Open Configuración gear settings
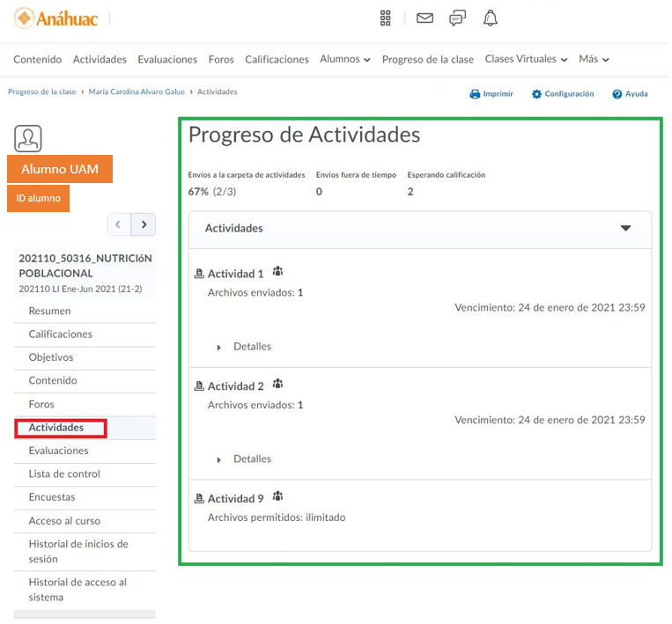Image resolution: width=672 pixels, height=624 pixels. coord(536,94)
